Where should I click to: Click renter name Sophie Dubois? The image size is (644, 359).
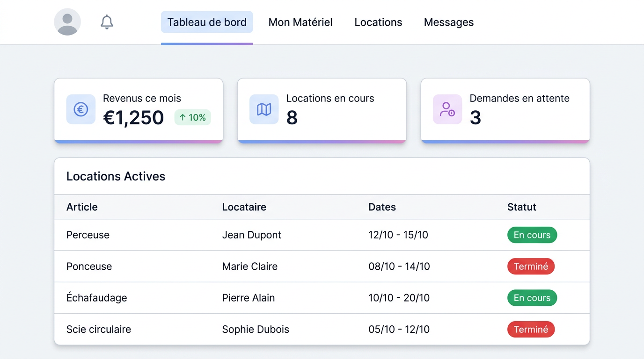[x=256, y=329]
